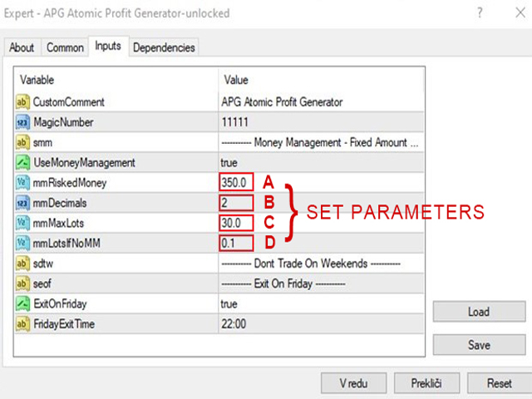Select the FridayExitTime variable name
The width and height of the screenshot is (532, 399).
tap(64, 324)
